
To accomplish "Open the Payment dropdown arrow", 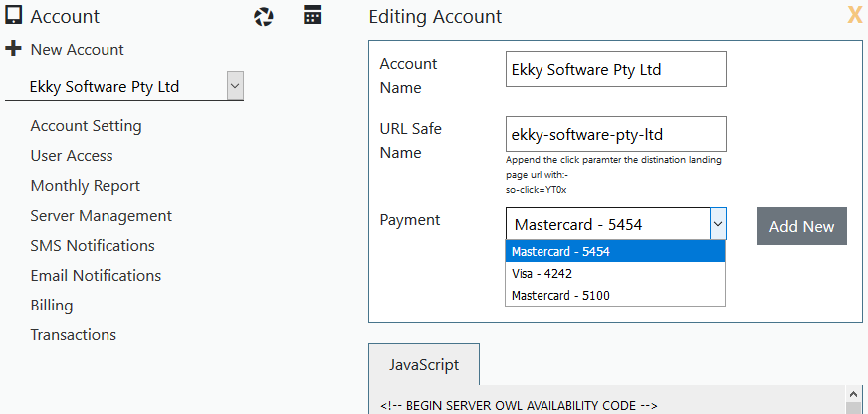I will click(x=718, y=224).
